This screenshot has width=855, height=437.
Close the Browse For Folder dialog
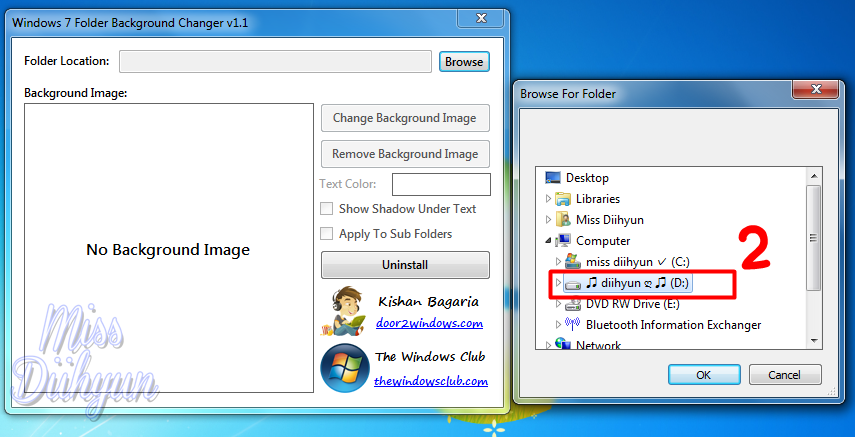coord(815,88)
